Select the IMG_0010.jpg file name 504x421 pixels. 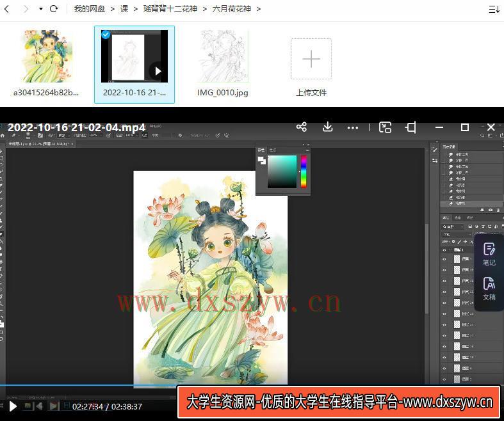[x=223, y=93]
